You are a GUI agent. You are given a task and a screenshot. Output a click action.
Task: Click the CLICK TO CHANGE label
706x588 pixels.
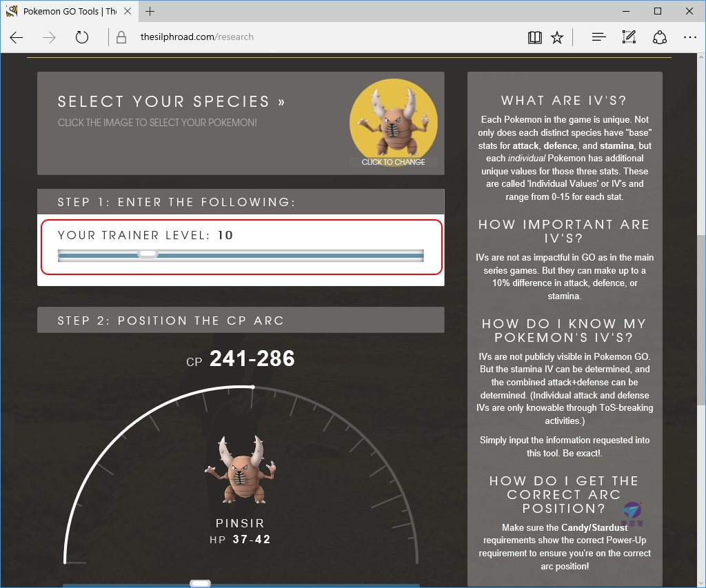point(393,162)
